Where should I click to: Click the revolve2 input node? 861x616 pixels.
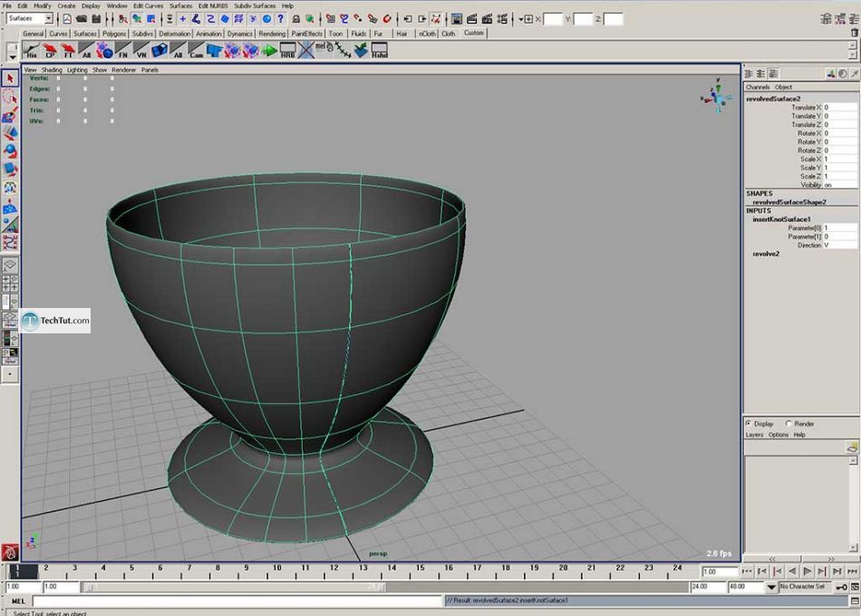click(766, 254)
